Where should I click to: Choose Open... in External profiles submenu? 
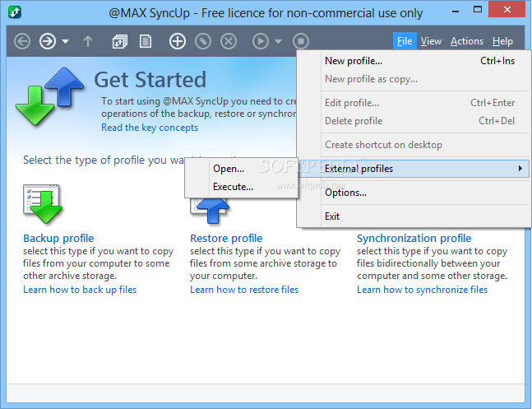pyautogui.click(x=241, y=169)
